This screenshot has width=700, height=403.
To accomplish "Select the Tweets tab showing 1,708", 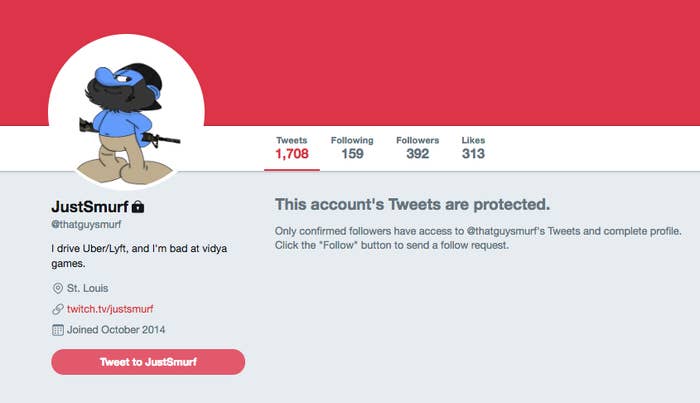I will (292, 148).
